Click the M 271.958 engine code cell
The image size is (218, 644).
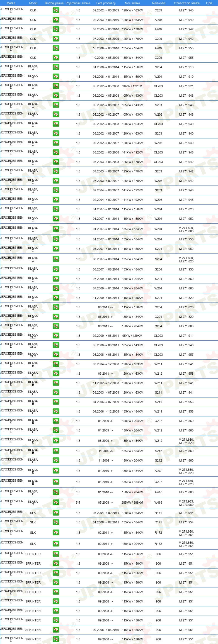[x=186, y=374]
